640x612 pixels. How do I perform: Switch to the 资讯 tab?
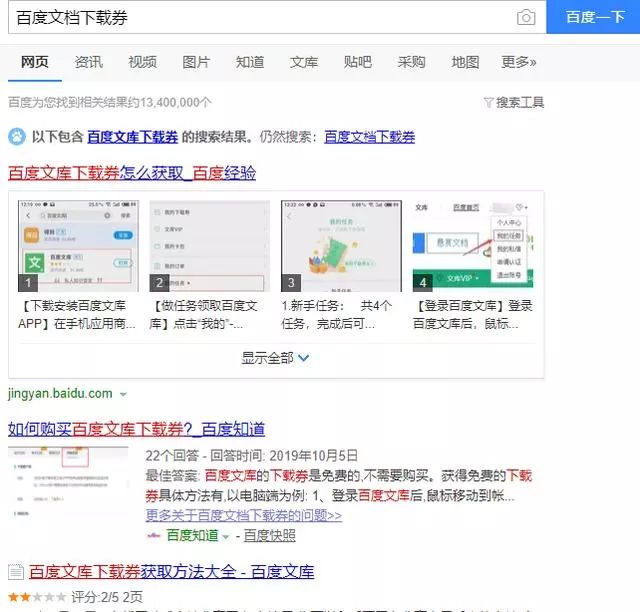tap(88, 62)
